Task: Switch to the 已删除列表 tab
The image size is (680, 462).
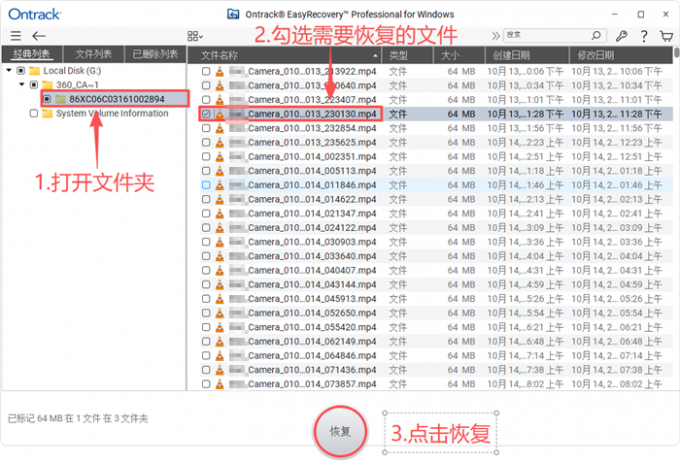Action: point(154,55)
